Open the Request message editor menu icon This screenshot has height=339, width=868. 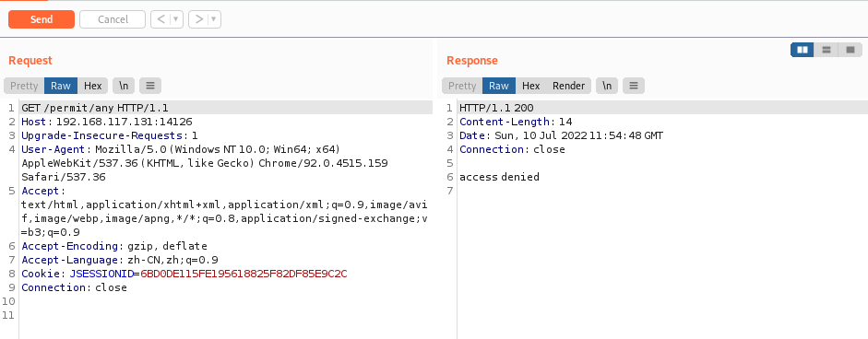click(x=150, y=86)
